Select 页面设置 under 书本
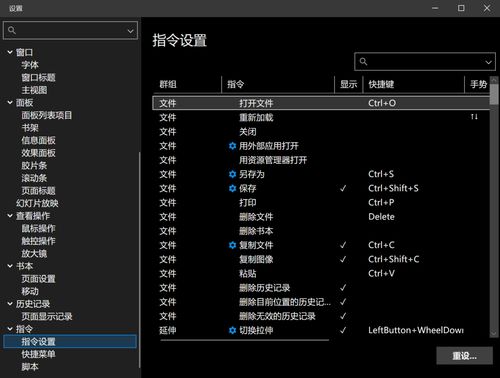The width and height of the screenshot is (500, 378). click(x=38, y=279)
